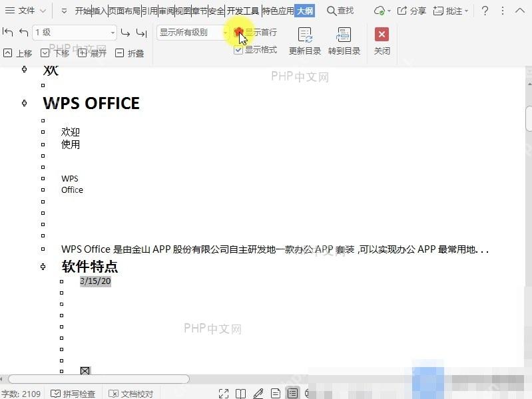Demote to body text icon

(141, 33)
